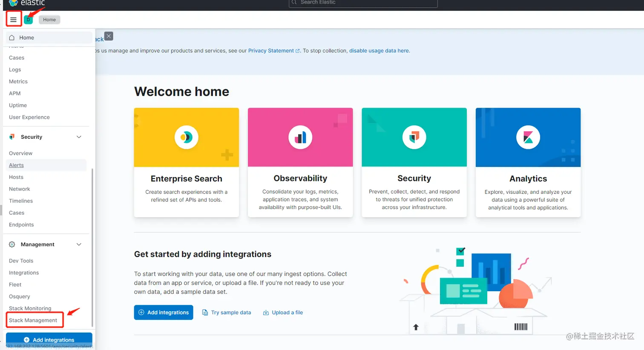Click the Observability card icon
644x350 pixels.
300,137
